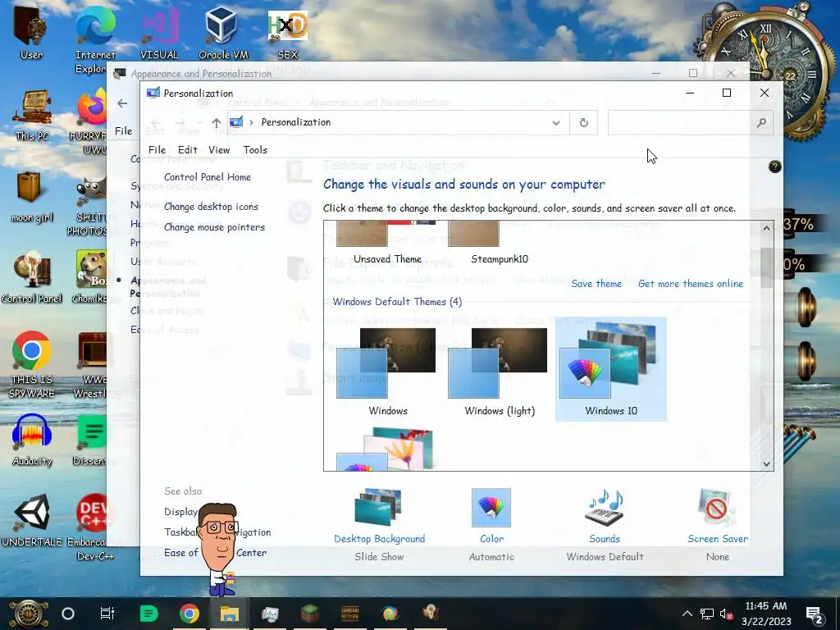Screen dimensions: 840x630
Task: Click the steampunk Start button
Action: [x=28, y=614]
